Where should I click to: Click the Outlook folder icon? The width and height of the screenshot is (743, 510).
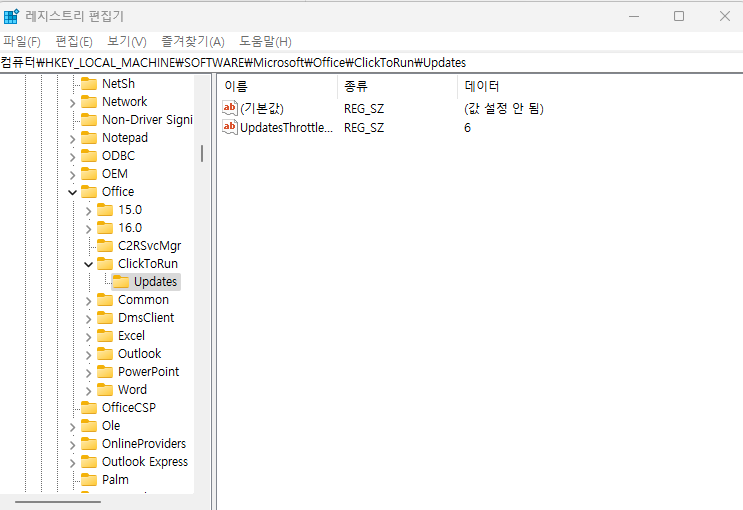(x=105, y=354)
